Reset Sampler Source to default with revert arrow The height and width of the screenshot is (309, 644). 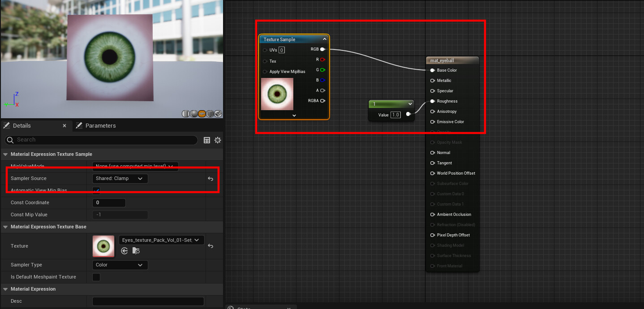[210, 178]
